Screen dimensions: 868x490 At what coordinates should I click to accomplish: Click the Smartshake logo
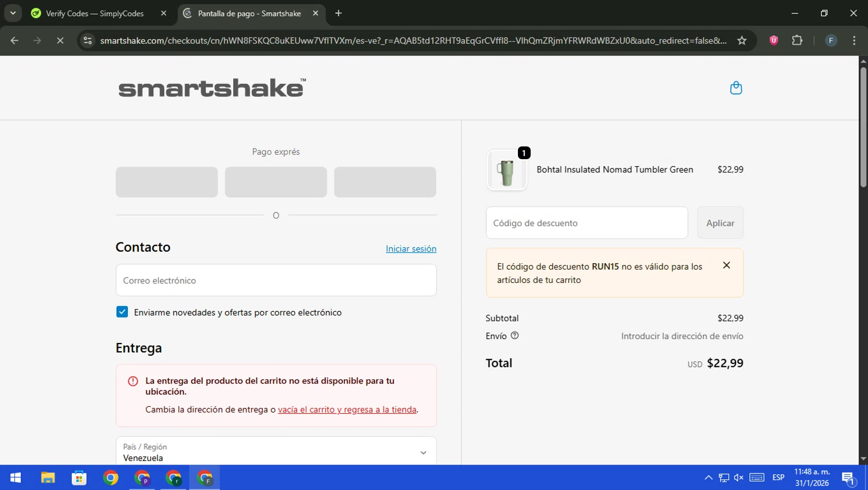[212, 88]
